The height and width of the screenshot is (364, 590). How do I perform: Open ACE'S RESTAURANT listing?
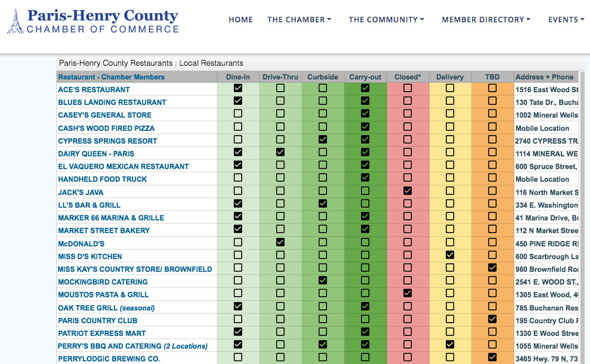(x=94, y=89)
